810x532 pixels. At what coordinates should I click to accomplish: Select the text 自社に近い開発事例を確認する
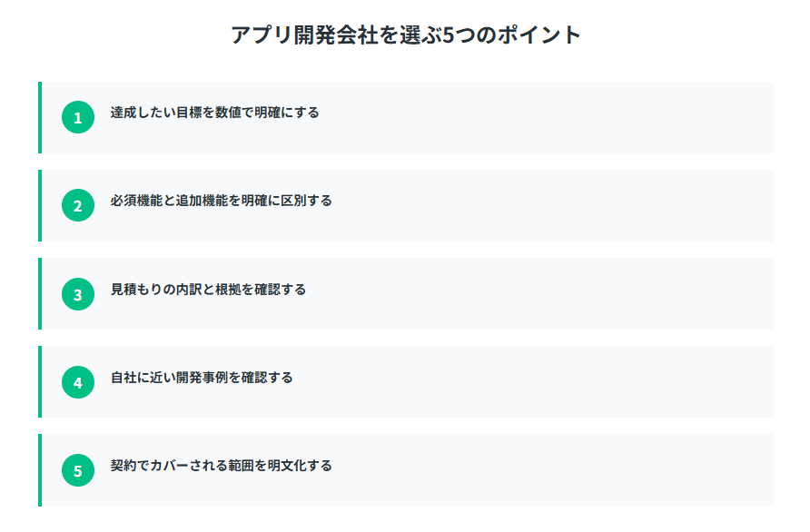point(202,377)
